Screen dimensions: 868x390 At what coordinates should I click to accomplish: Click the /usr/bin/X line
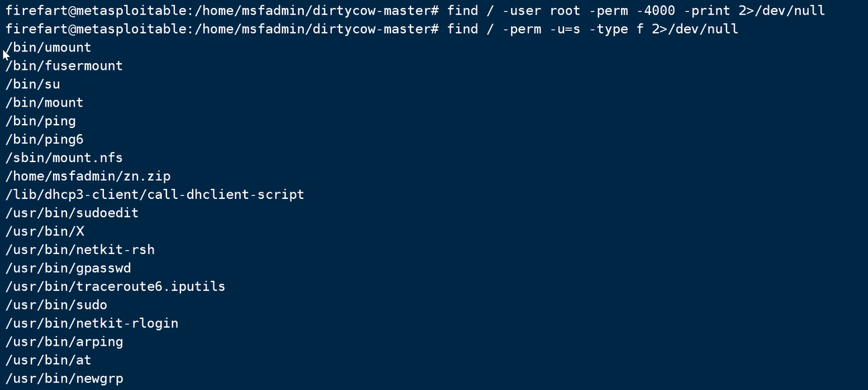pyautogui.click(x=44, y=231)
